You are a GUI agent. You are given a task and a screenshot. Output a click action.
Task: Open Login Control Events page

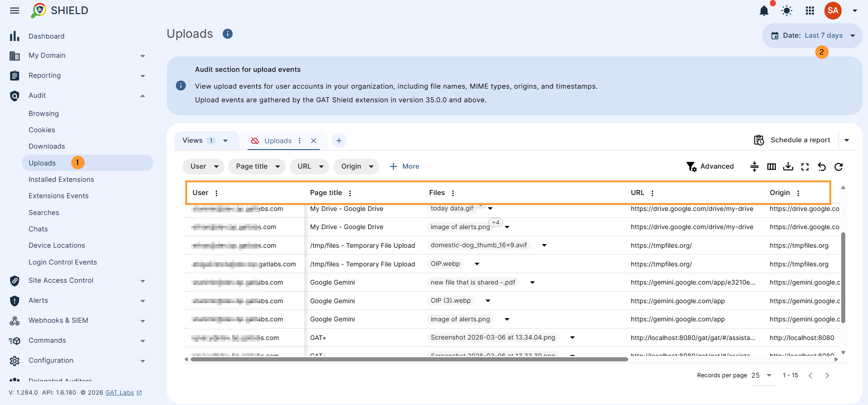point(63,262)
